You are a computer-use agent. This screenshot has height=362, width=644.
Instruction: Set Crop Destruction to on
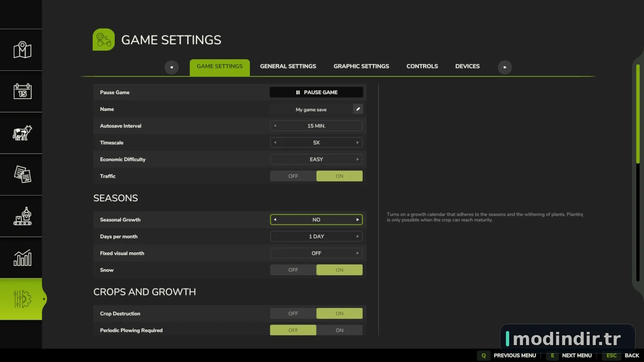[339, 313]
